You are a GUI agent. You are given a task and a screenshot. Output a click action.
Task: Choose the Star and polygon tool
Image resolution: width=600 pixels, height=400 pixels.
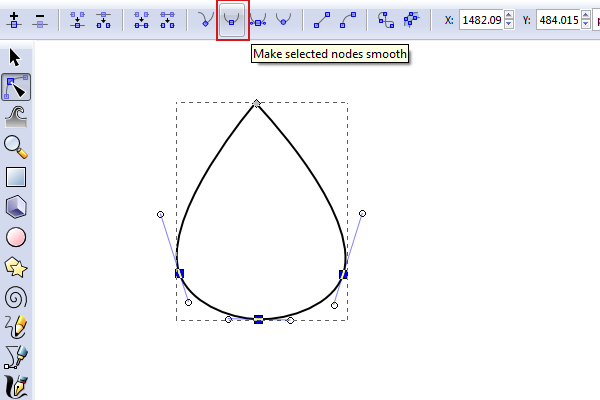click(16, 267)
